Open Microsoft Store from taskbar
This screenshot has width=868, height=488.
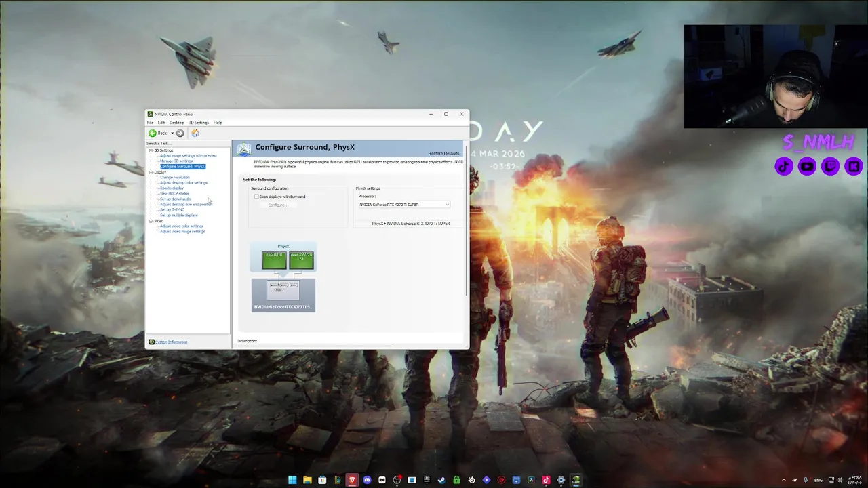(x=322, y=480)
